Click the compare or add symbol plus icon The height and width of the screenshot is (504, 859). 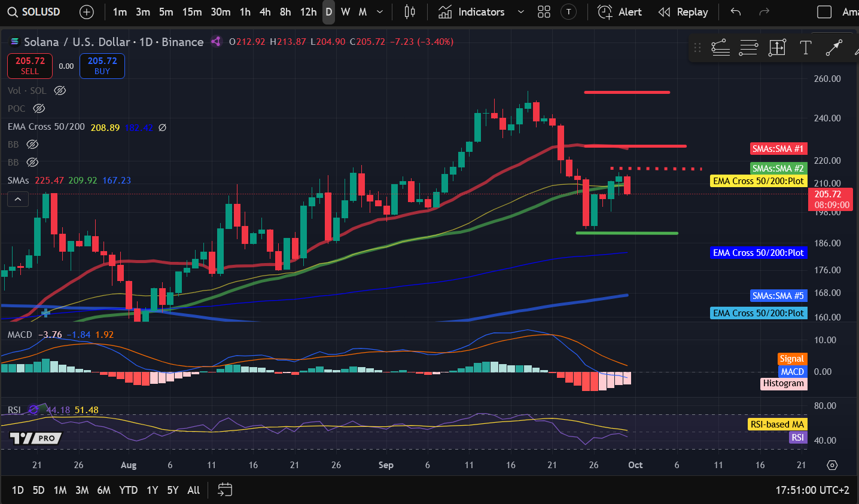tap(87, 12)
